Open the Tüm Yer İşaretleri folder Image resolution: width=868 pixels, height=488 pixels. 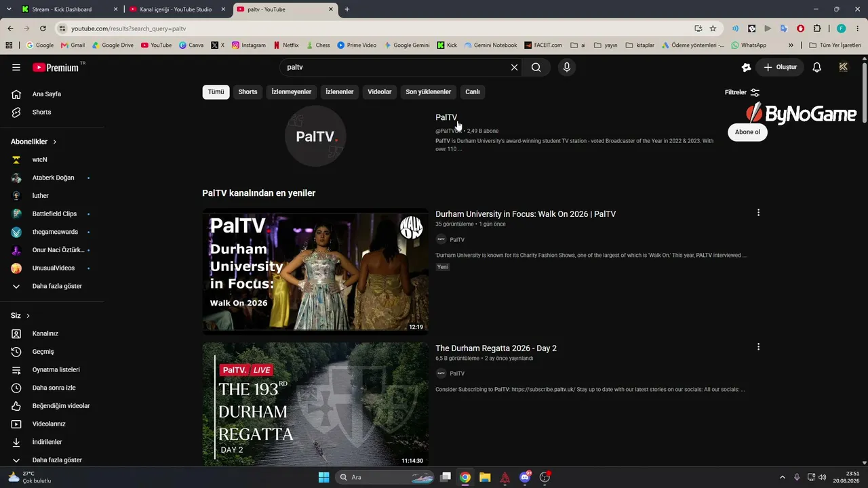pos(835,45)
